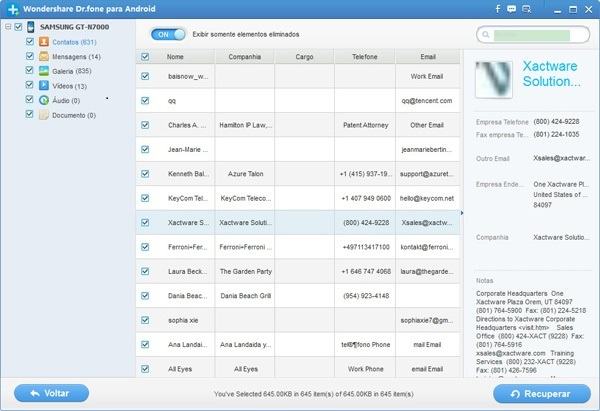Image resolution: width=600 pixels, height=411 pixels.
Task: Uncheck the sophia xie row checkbox
Action: click(145, 320)
